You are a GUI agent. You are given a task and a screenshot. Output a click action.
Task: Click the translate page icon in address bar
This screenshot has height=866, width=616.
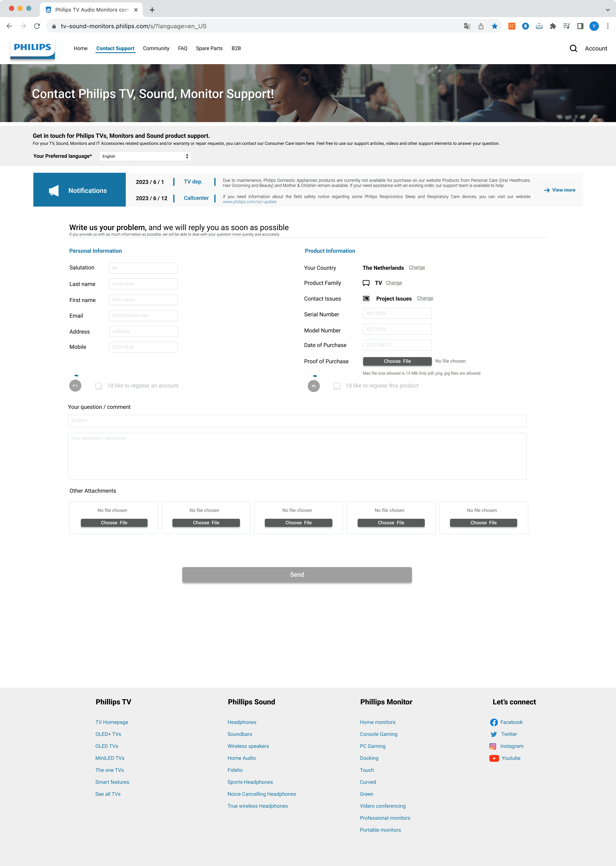tap(467, 26)
